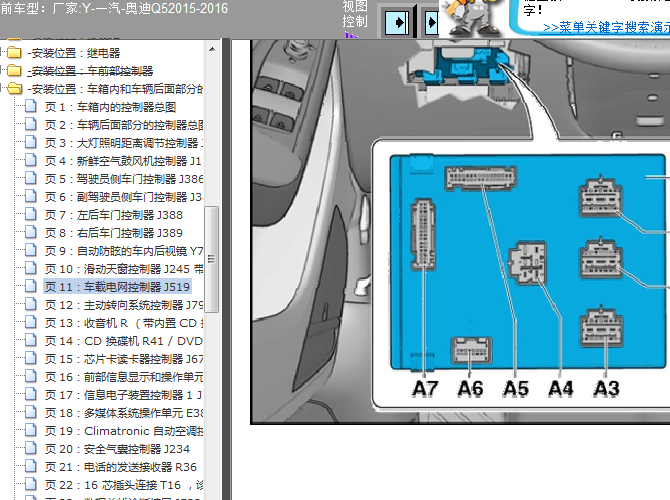670x500 pixels.
Task: Open 页 5：驾驶员侧车门控制器 J386
Action: click(x=123, y=179)
